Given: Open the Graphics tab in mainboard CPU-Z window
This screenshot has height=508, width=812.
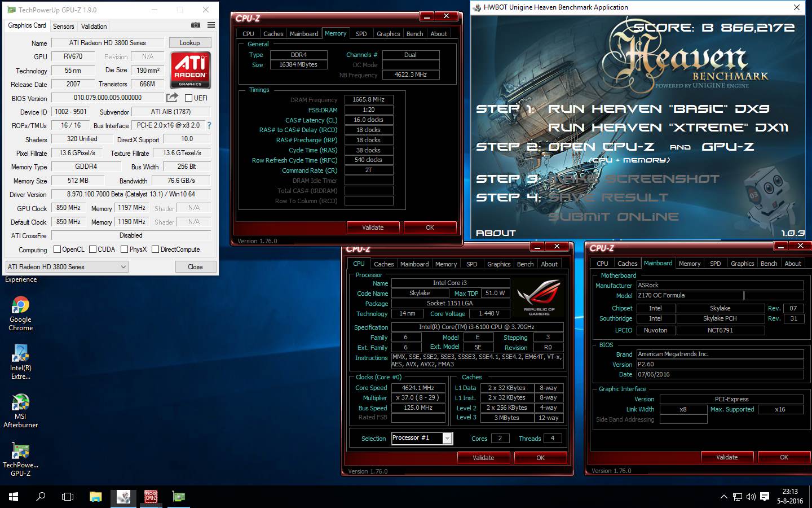Looking at the screenshot, I should (x=742, y=264).
